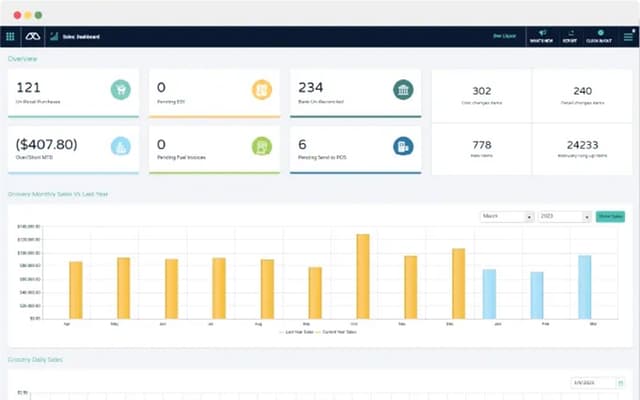The image size is (640, 400).
Task: Click the green Pending Fuel Invoices icon
Action: (x=262, y=146)
